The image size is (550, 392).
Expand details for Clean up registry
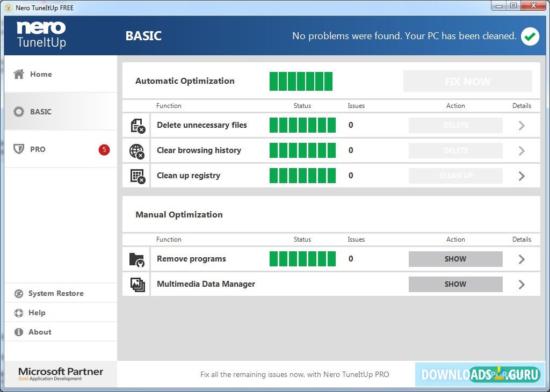522,176
